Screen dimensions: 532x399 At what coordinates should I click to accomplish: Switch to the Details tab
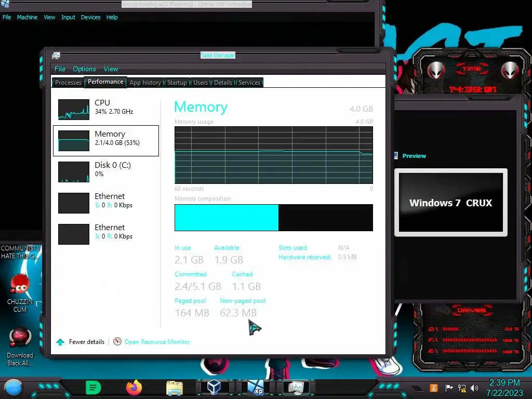pyautogui.click(x=223, y=83)
